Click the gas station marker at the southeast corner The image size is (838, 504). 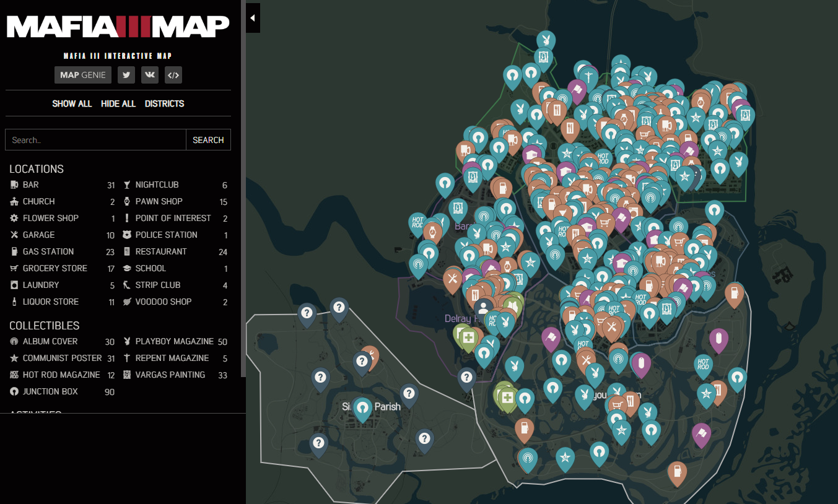(677, 473)
